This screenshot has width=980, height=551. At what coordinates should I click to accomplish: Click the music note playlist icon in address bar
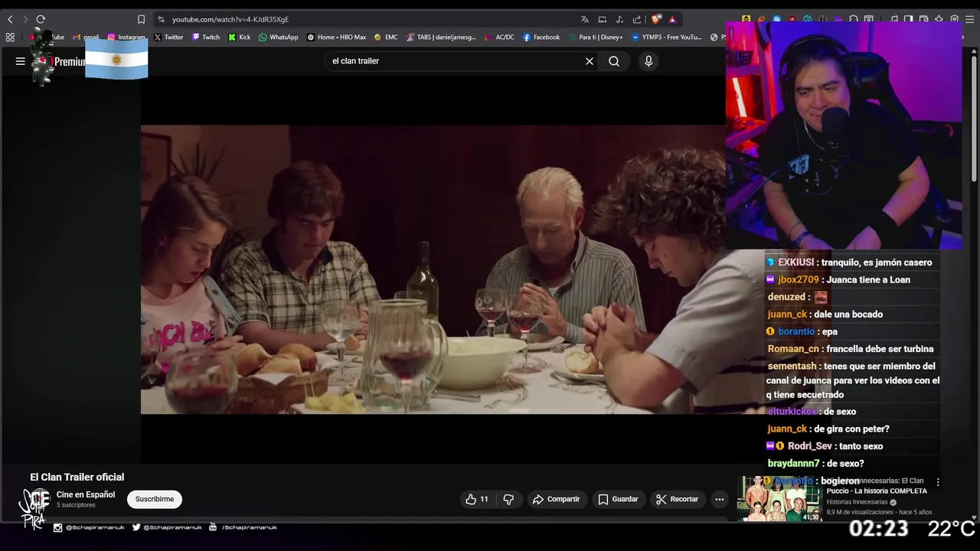(x=619, y=19)
